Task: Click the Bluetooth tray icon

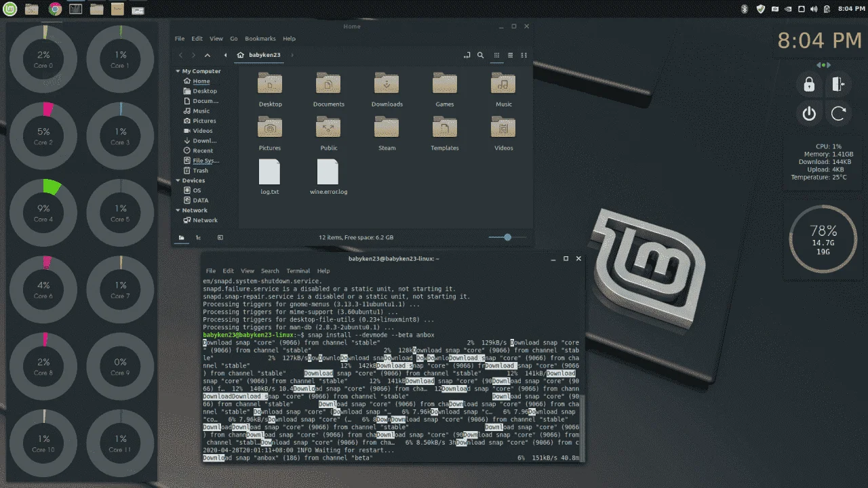Action: coord(744,9)
